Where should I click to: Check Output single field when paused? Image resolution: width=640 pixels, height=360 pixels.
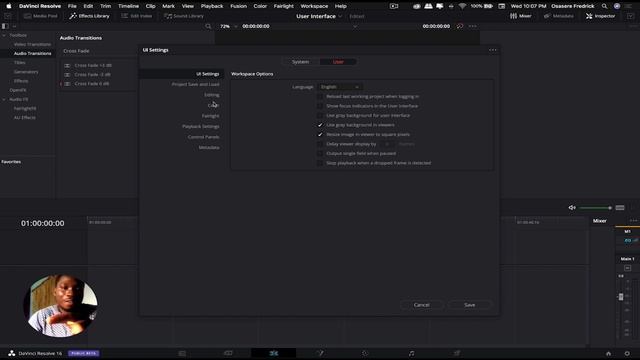320,153
